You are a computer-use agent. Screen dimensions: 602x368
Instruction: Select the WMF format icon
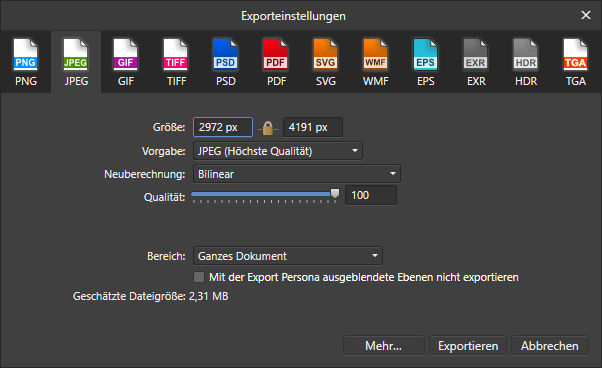coord(375,62)
